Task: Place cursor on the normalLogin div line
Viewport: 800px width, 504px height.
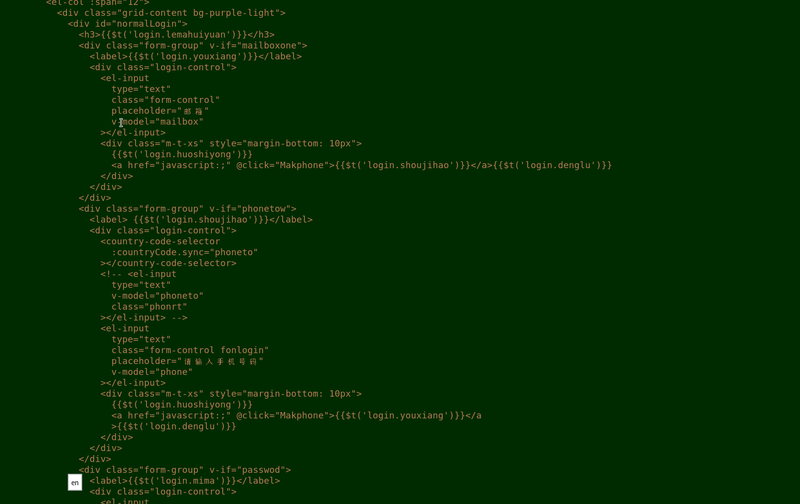Action: 128,23
